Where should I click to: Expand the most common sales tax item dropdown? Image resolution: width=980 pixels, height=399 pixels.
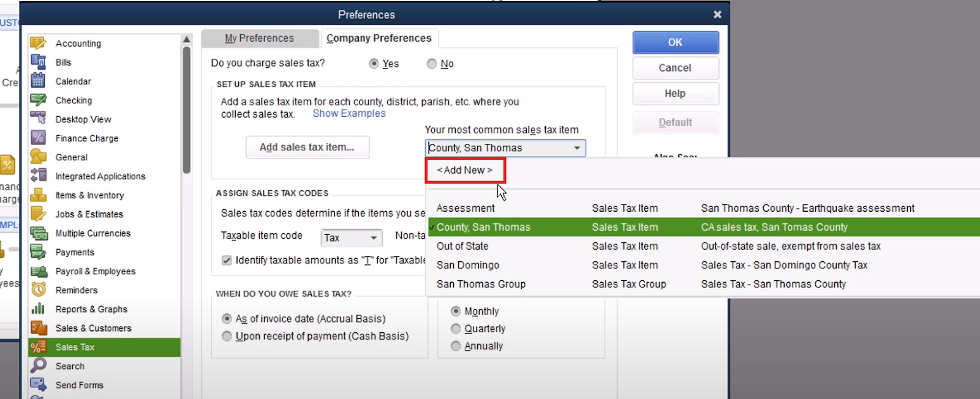576,148
